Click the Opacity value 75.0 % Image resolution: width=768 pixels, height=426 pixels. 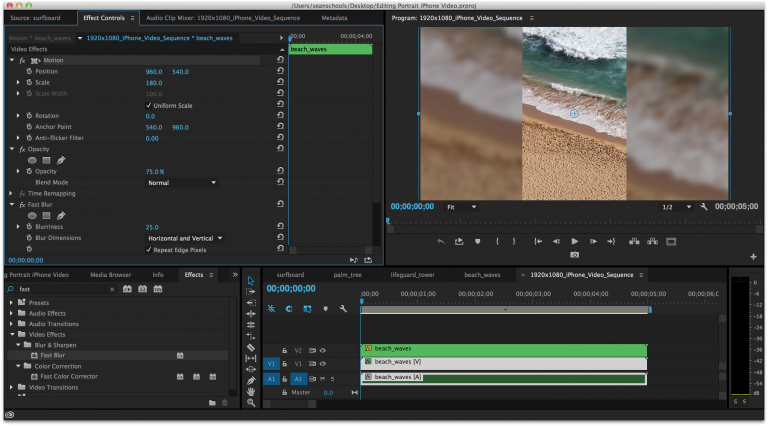(x=155, y=171)
